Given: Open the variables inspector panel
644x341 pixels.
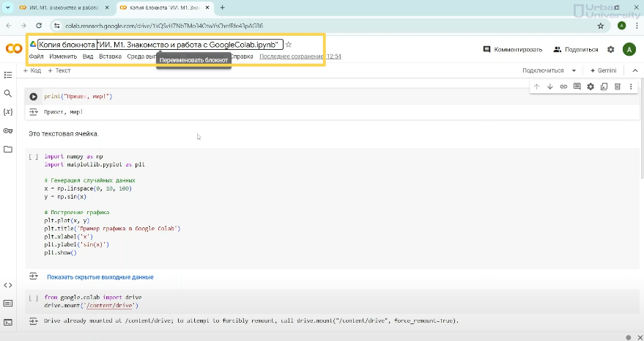Looking at the screenshot, I should (8, 112).
